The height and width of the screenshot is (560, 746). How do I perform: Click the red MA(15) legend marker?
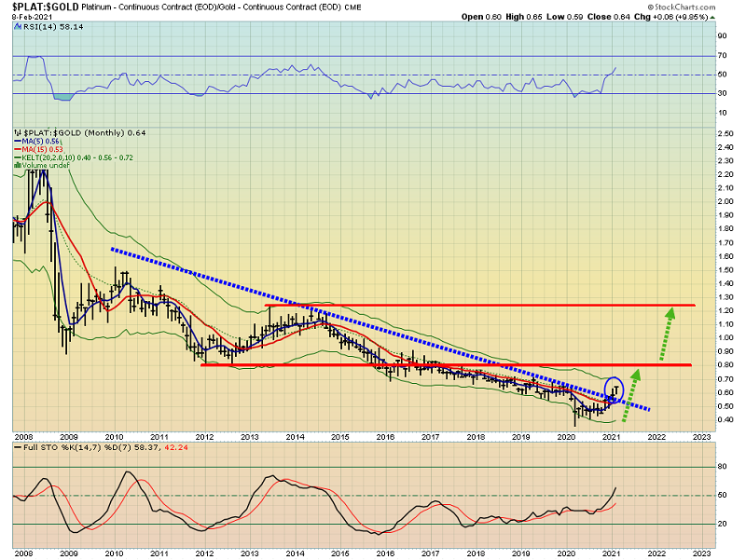(x=18, y=149)
